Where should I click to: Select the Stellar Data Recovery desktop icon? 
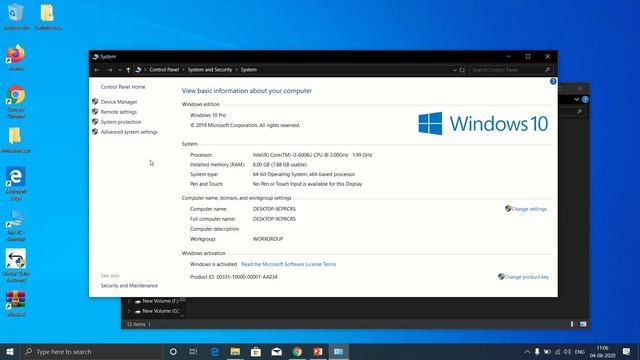pyautogui.click(x=16, y=265)
